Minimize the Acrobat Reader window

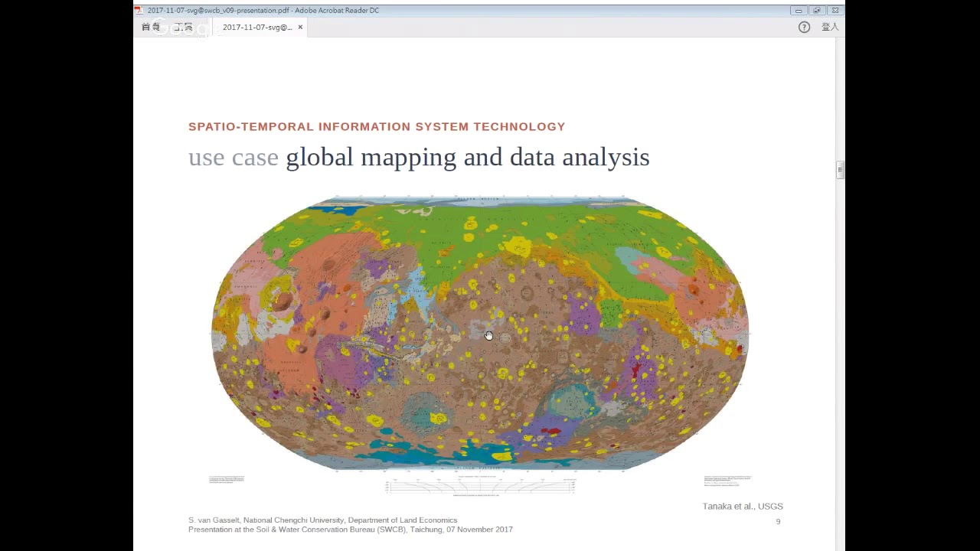(799, 10)
